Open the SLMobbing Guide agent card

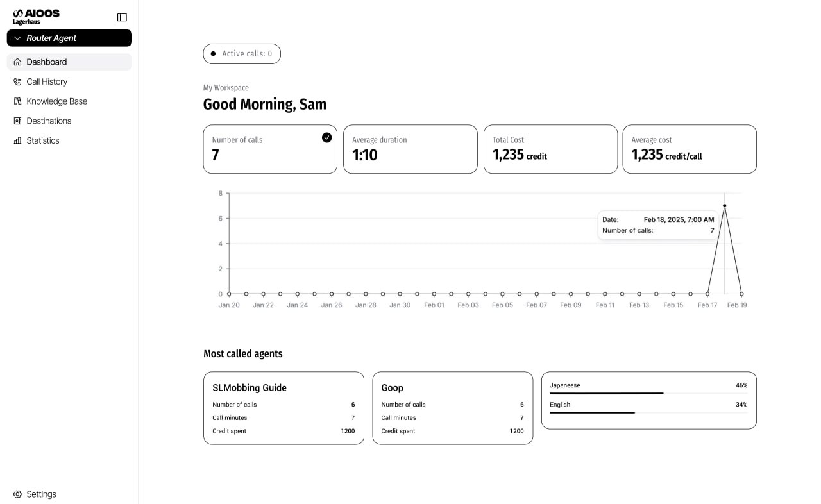(284, 408)
